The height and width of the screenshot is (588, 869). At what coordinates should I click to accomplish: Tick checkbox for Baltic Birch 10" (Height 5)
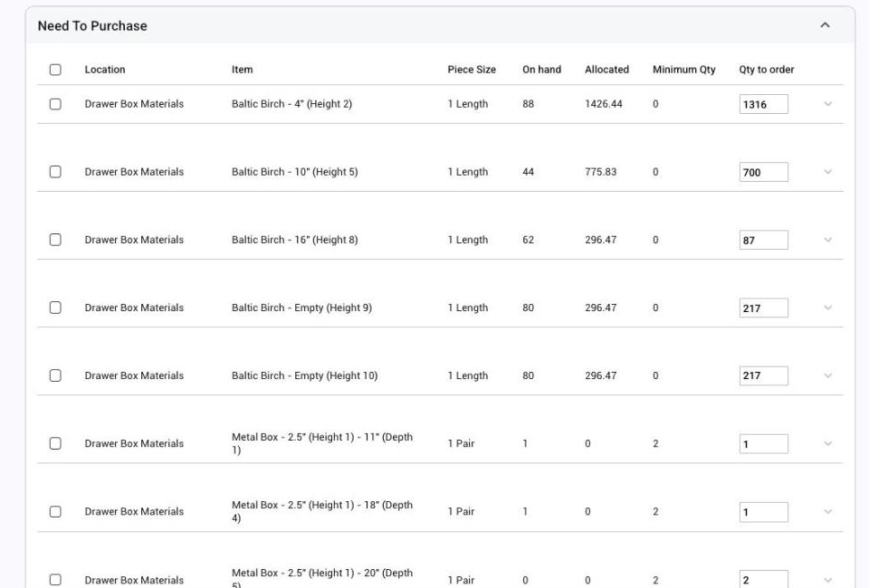(x=55, y=172)
